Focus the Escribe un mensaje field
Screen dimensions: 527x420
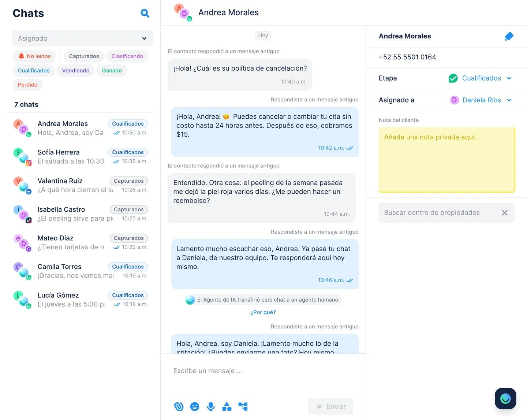tap(263, 371)
